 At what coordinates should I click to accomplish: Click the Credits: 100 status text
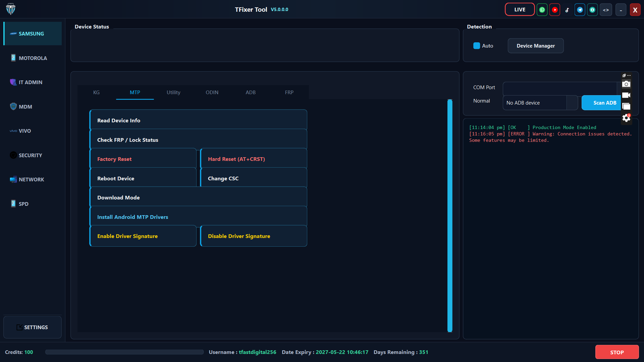click(19, 352)
